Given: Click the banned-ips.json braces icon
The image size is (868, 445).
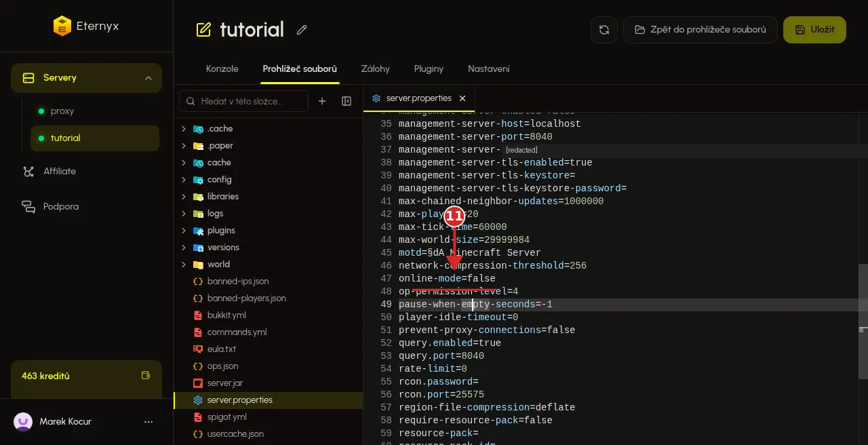Looking at the screenshot, I should coord(198,282).
